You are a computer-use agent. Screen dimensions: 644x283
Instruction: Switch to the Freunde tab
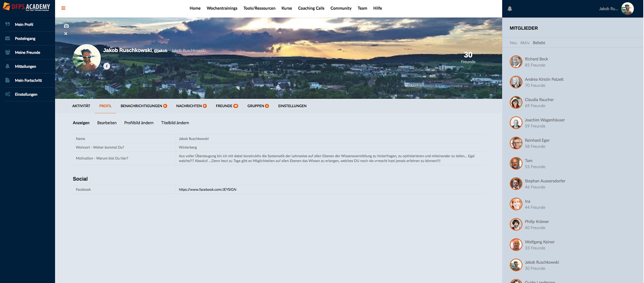(227, 106)
